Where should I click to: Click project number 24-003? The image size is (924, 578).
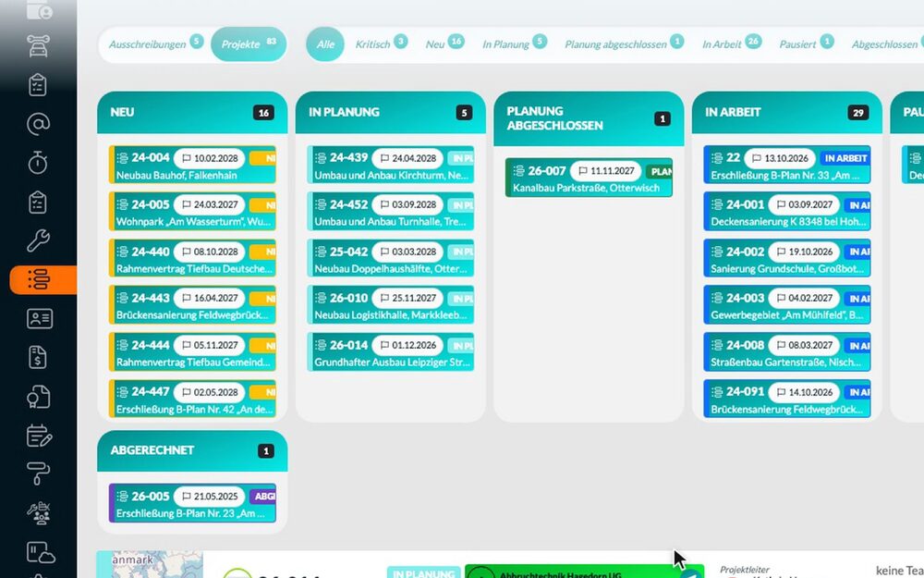coord(745,298)
